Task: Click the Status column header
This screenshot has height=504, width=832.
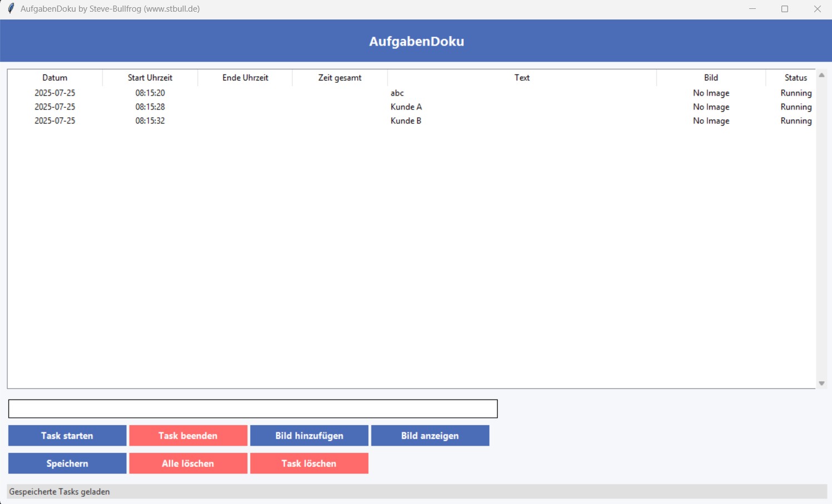Action: coord(795,78)
